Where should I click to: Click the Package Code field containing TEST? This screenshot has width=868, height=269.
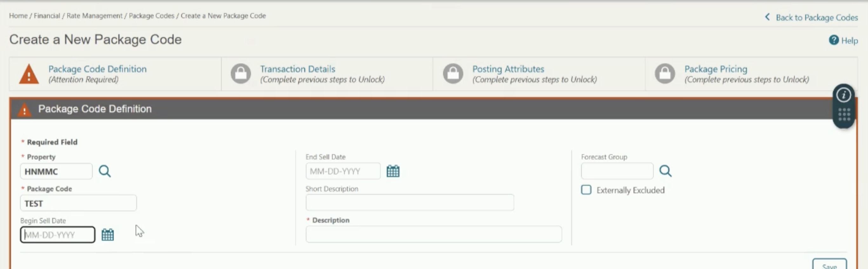pyautogui.click(x=78, y=203)
